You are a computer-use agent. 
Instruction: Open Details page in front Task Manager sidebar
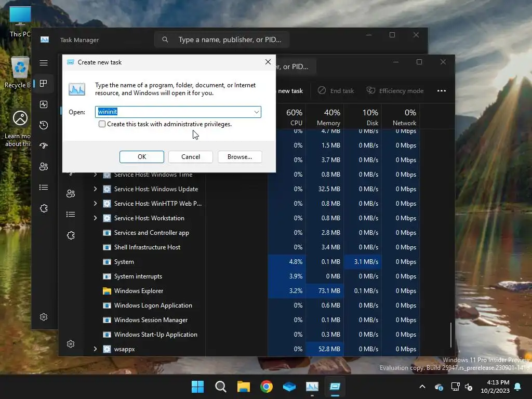coord(71,215)
